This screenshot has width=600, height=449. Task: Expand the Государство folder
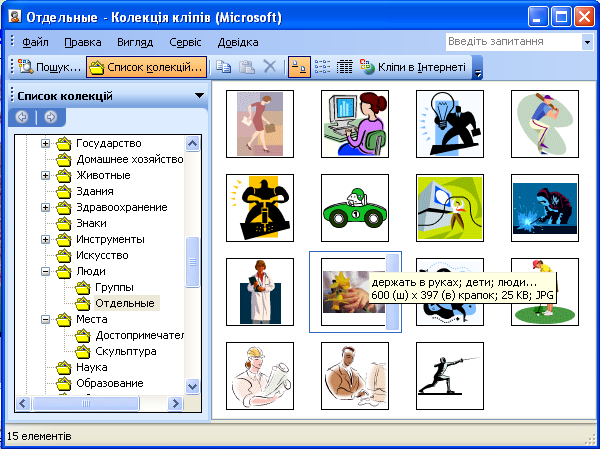tap(46, 144)
